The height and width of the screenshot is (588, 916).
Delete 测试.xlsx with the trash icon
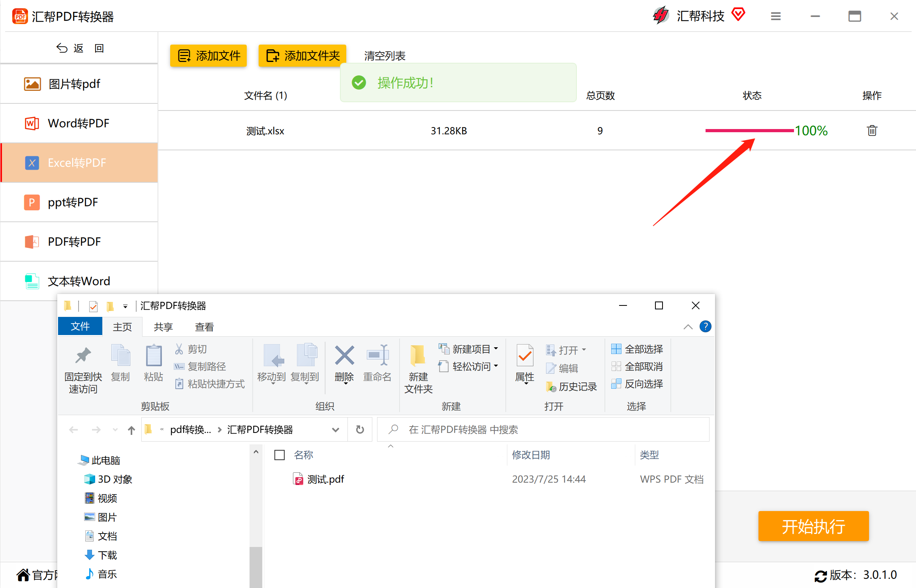[x=872, y=131]
